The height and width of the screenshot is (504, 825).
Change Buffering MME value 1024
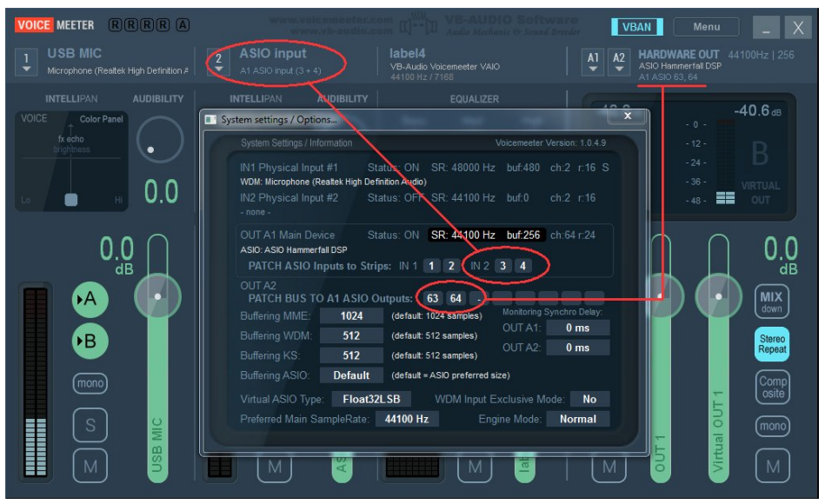coord(351,315)
